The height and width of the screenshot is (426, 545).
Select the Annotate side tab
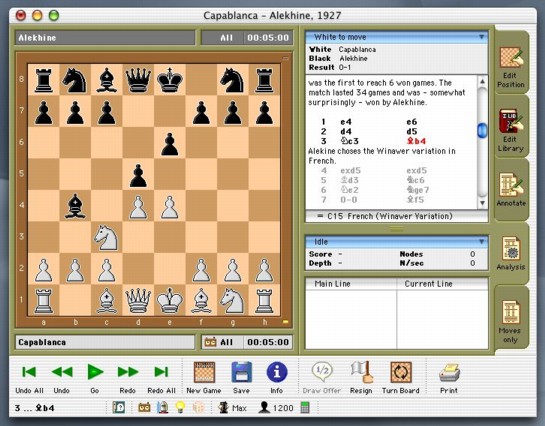pos(510,190)
